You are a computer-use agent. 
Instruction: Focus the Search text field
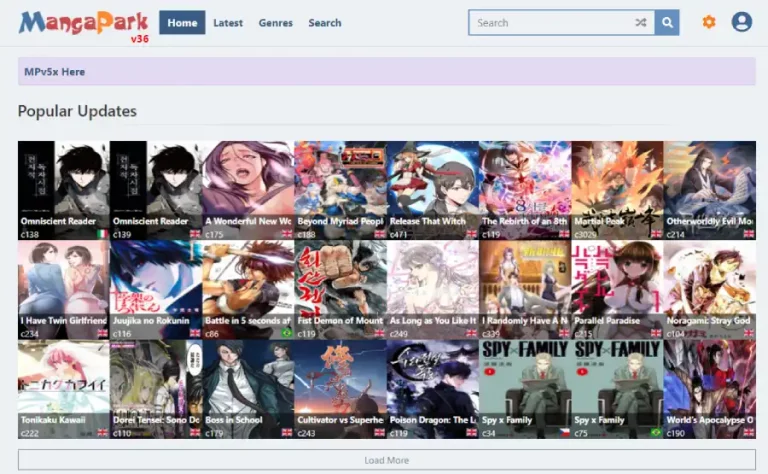pos(551,23)
